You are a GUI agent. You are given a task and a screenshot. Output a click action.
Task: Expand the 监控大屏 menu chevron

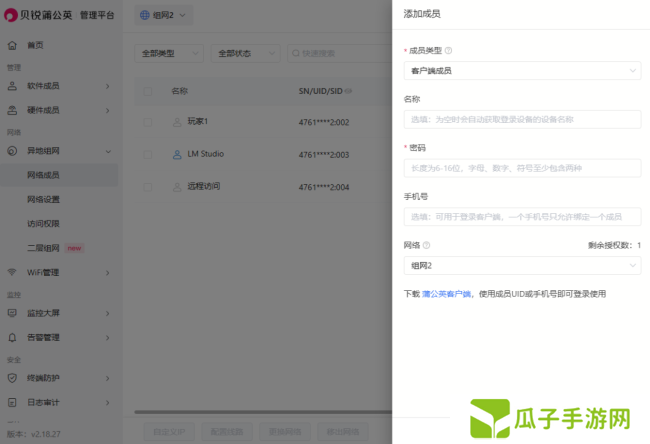point(108,313)
